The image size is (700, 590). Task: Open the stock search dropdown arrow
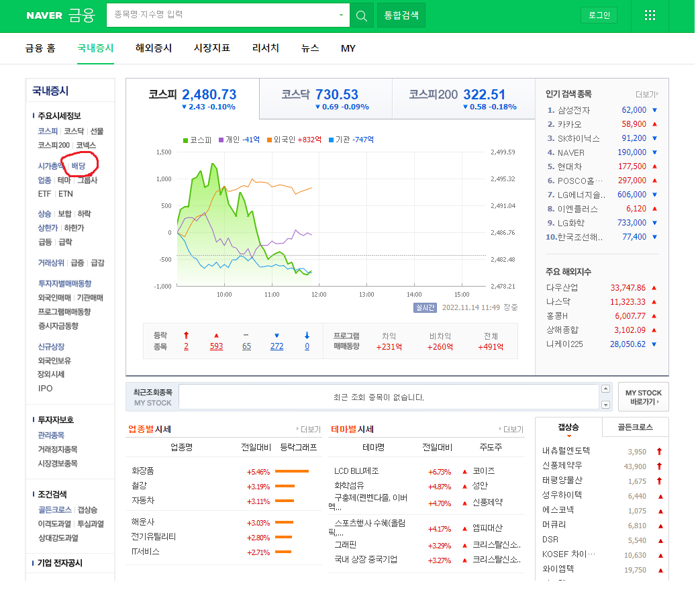[x=341, y=14]
